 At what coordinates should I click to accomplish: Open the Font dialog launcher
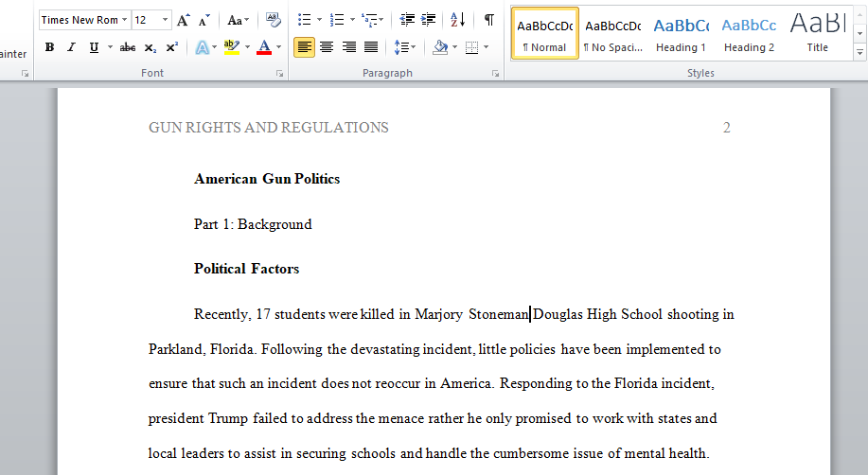coord(279,74)
